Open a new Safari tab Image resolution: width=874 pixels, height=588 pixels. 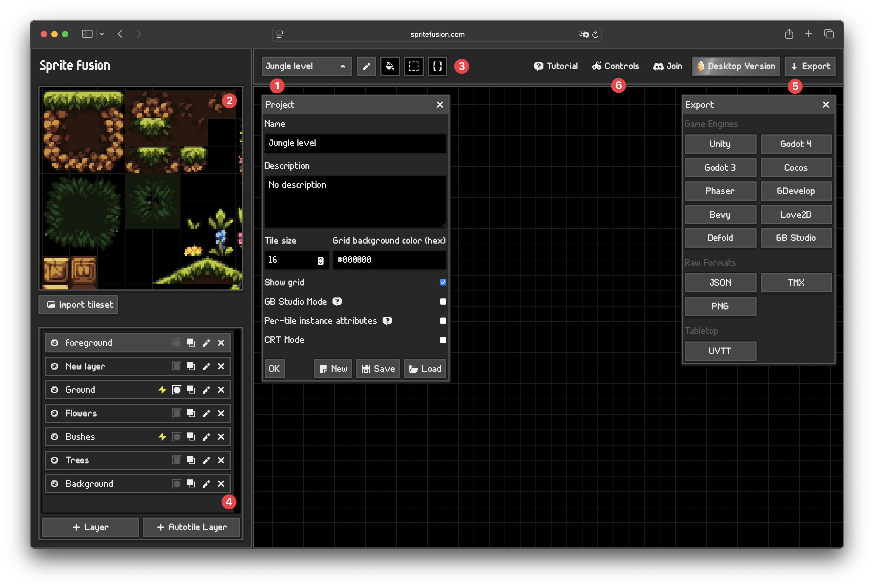(x=808, y=34)
